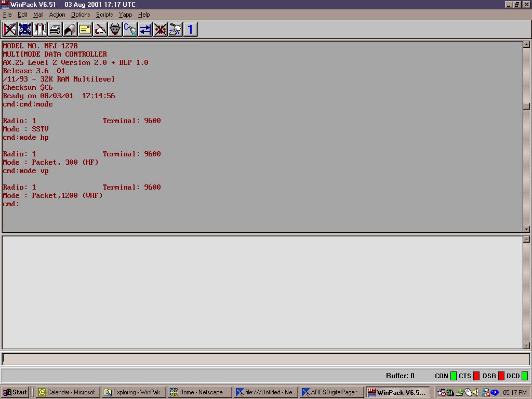
Task: Click the scroll up arrow of the terminal pane
Action: 526,45
